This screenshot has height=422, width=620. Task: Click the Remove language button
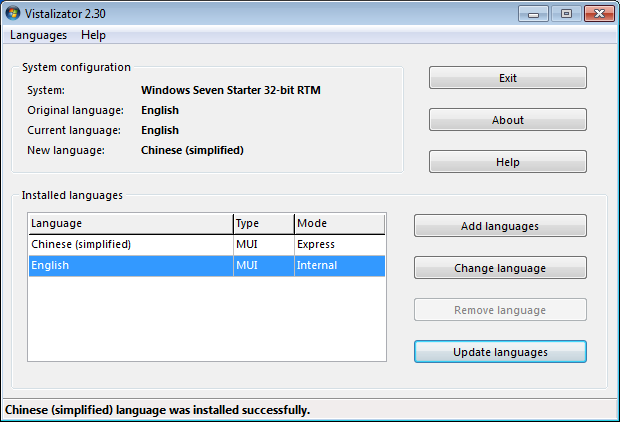coord(500,310)
